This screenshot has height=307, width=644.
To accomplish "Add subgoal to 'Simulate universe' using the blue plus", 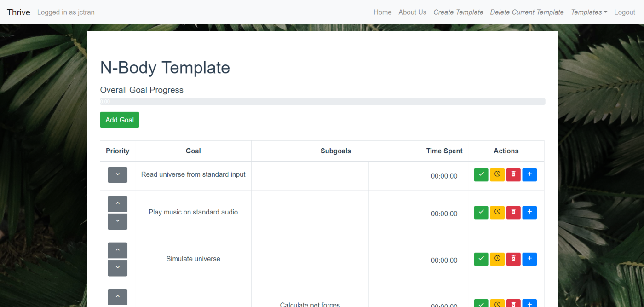I will click(529, 259).
